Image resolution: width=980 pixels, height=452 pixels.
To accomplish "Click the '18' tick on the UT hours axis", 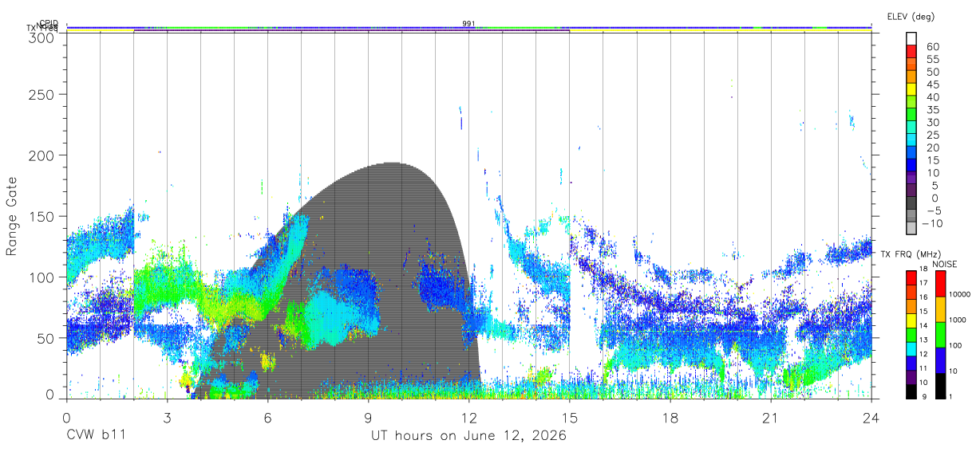I will point(670,417).
